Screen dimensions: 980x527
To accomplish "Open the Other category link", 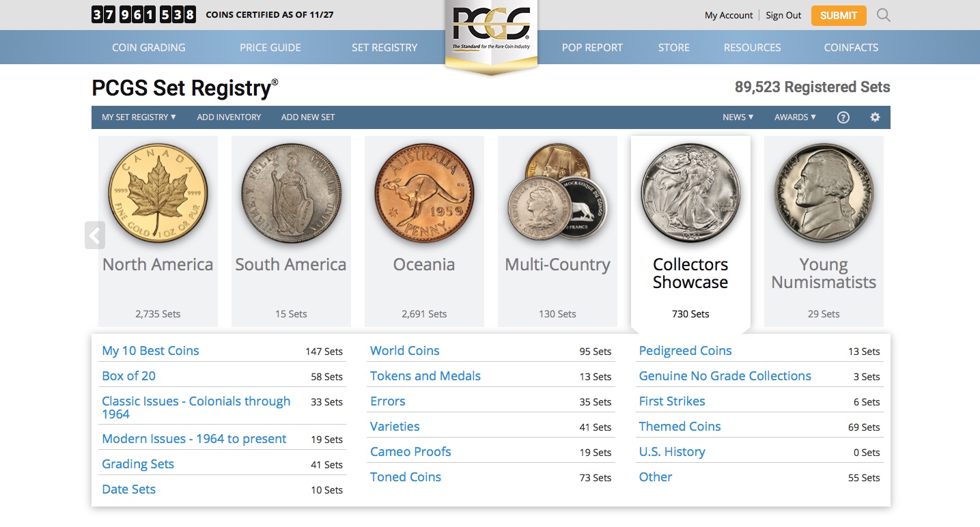I will 656,477.
